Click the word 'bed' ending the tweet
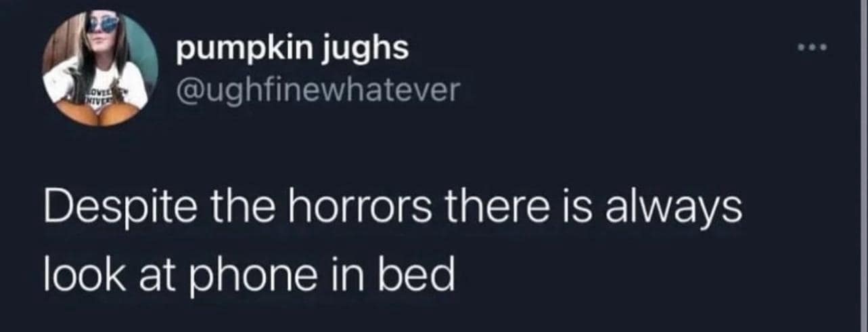This screenshot has height=332, width=868. (414, 274)
